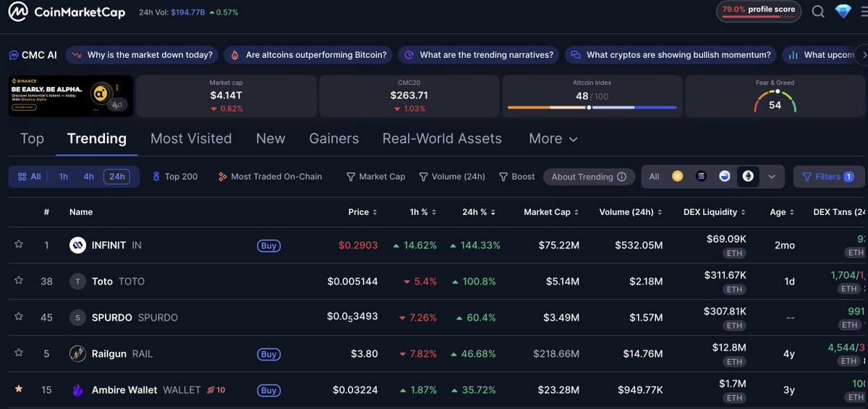Add INFINIT to watchlist with star
The width and height of the screenshot is (868, 409).
pos(19,245)
